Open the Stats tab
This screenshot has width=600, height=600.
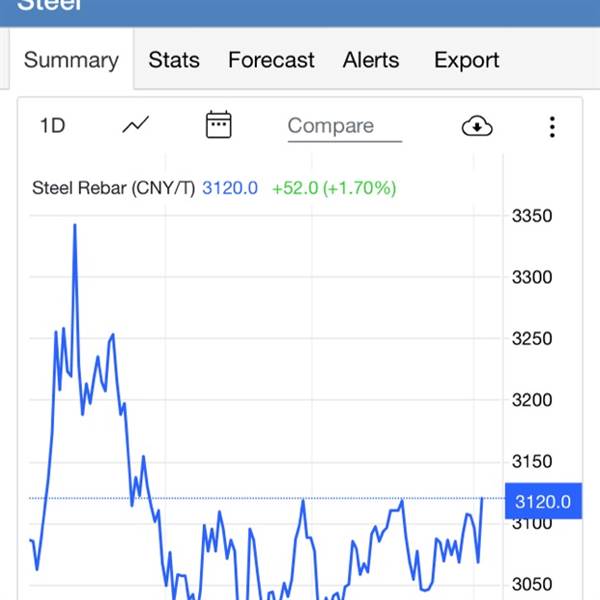pos(174,60)
